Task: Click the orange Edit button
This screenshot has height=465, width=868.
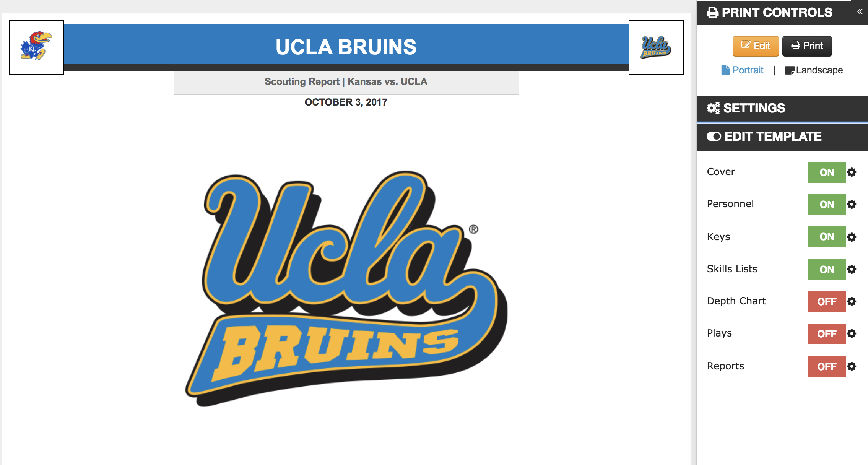Action: (x=756, y=46)
